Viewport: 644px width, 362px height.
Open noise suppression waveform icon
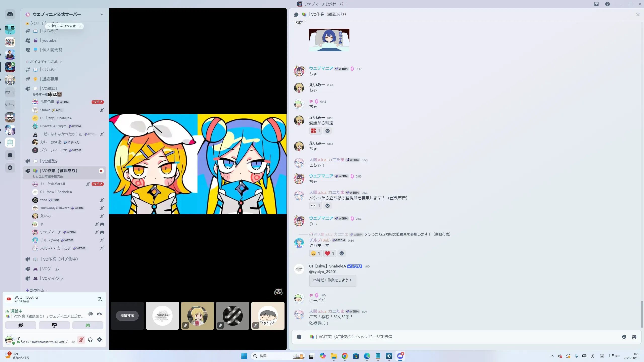90,314
